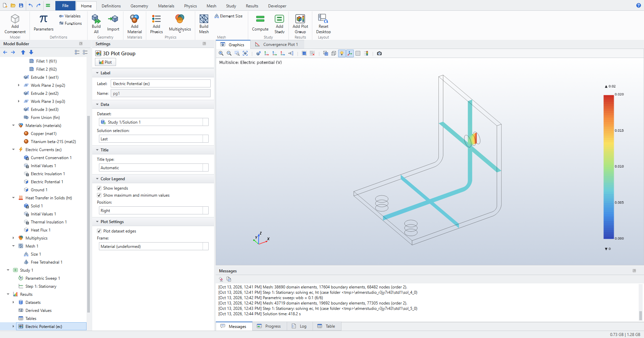The height and width of the screenshot is (338, 644).
Task: Click Variables in the Definitions group
Action: point(70,16)
